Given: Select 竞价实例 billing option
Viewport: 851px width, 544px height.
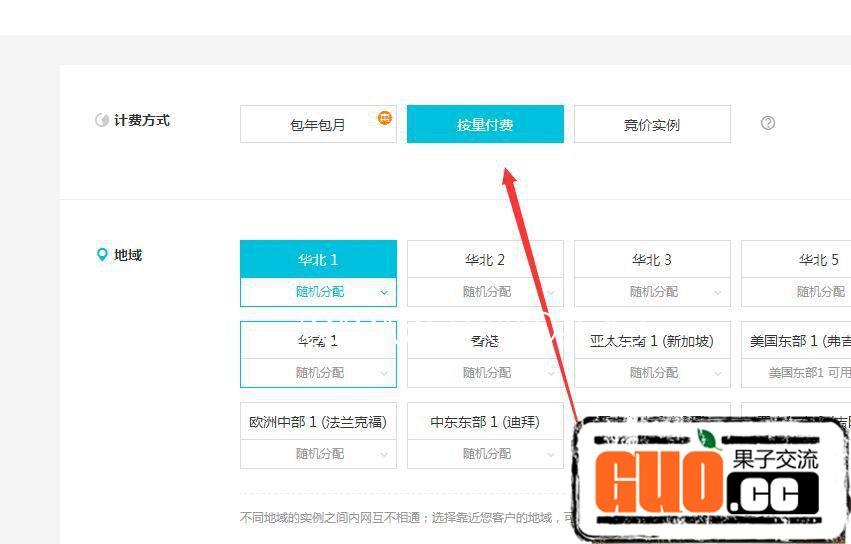Looking at the screenshot, I should 652,125.
